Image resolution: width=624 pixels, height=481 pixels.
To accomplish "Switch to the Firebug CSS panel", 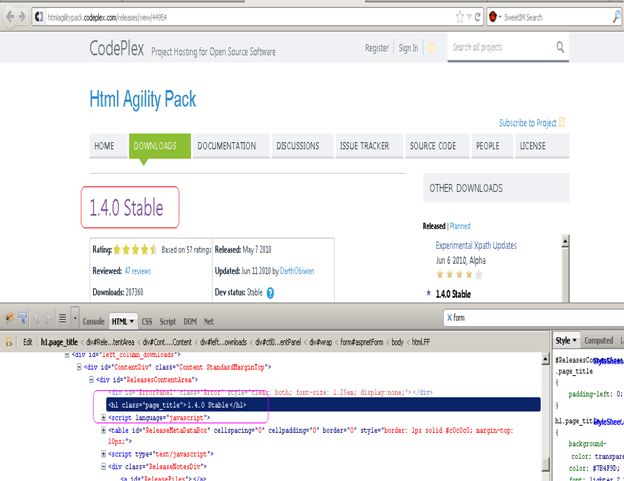I will tap(147, 321).
